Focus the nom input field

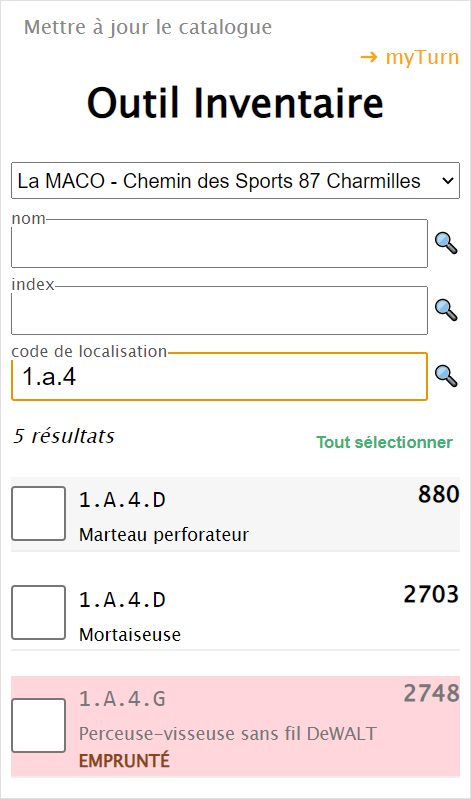(219, 243)
